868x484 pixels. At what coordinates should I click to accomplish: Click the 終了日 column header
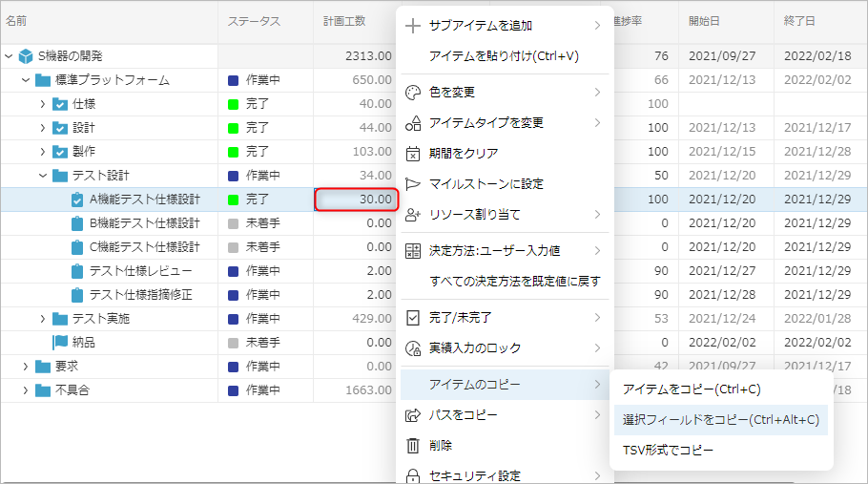(x=799, y=20)
